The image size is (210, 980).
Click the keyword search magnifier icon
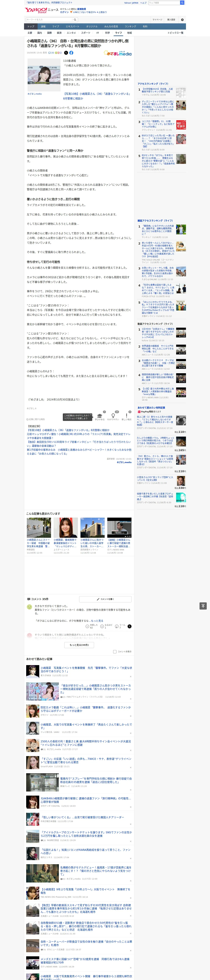(75, 19)
